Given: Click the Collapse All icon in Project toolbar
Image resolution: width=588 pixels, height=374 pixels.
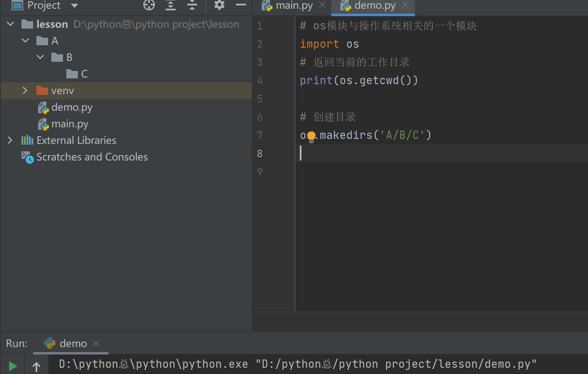Looking at the screenshot, I should 192,5.
